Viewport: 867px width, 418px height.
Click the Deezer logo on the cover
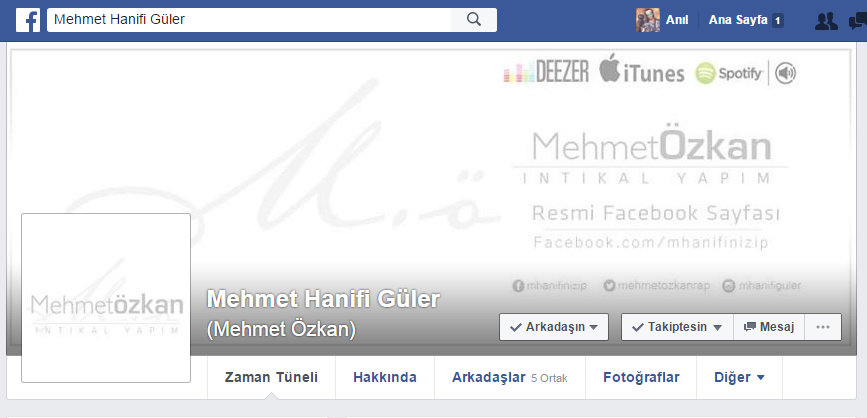click(x=546, y=72)
